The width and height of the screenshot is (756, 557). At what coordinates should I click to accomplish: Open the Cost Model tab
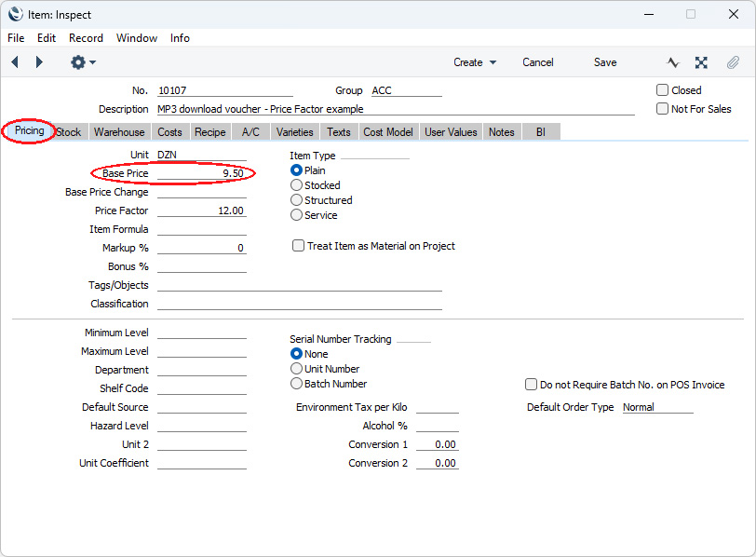(388, 132)
